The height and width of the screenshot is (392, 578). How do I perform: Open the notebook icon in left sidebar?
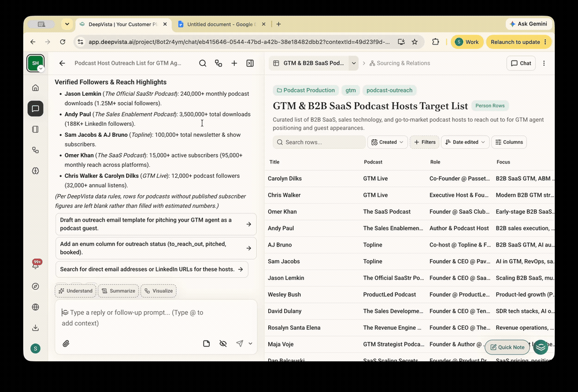[35, 129]
